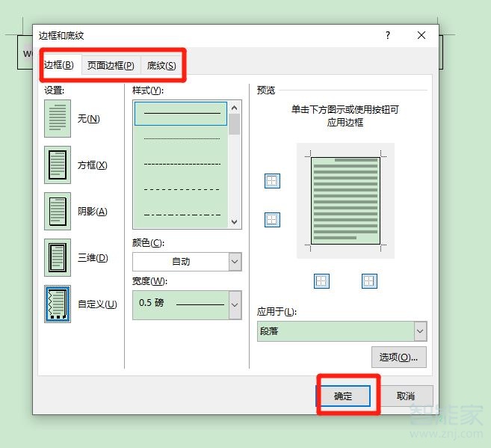Choose the 自定义(U) custom border icon
Screen dimensions: 491x448
tap(58, 304)
